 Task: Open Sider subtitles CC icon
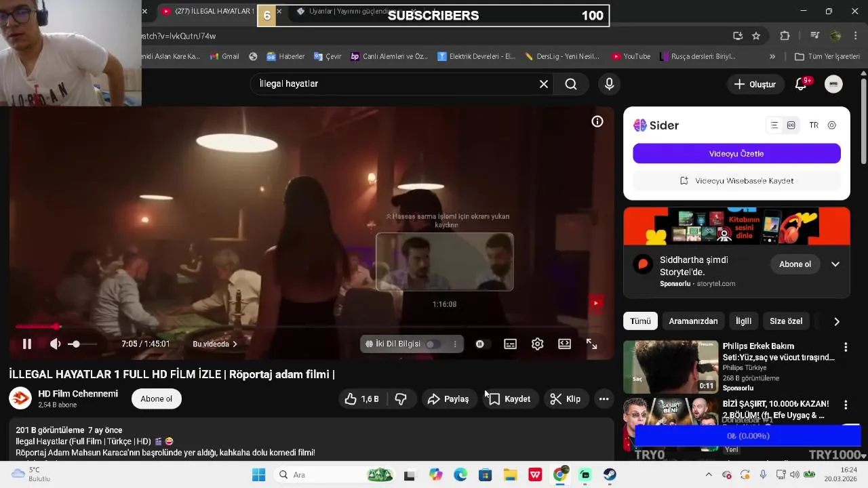pyautogui.click(x=791, y=125)
